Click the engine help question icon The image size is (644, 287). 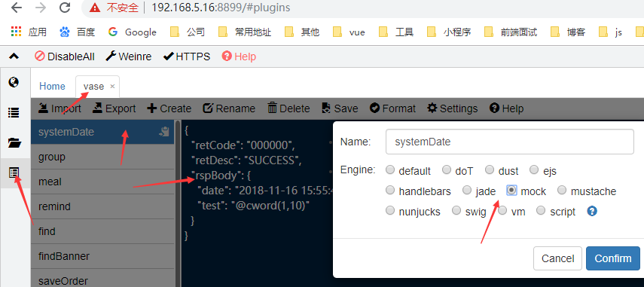[592, 211]
